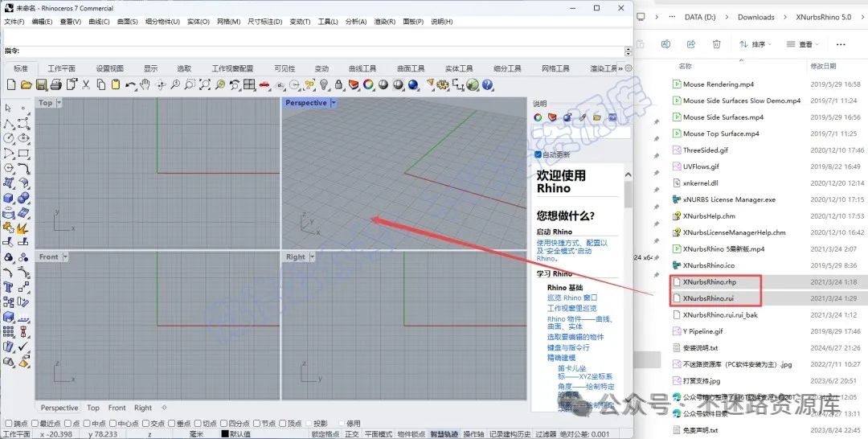Toggle the 最近点 osnap checkbox
Screen dimensions: 868x439
[35, 424]
